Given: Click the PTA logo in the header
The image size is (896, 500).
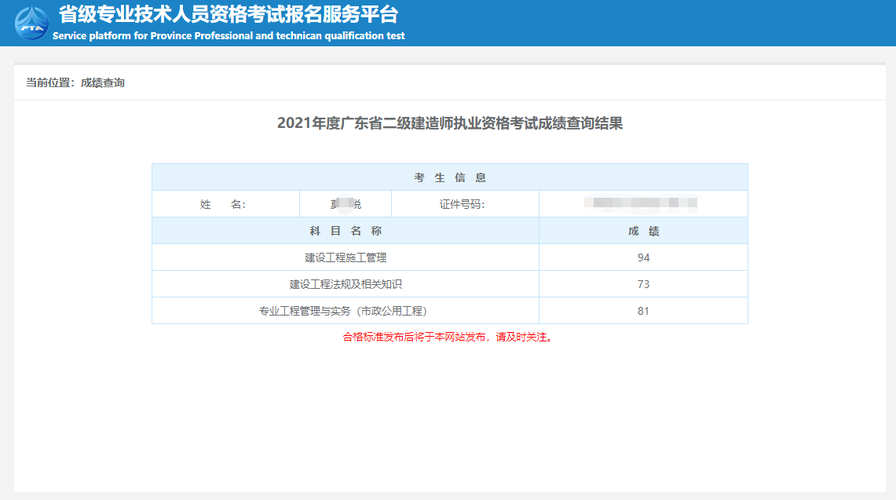Looking at the screenshot, I should (x=31, y=23).
